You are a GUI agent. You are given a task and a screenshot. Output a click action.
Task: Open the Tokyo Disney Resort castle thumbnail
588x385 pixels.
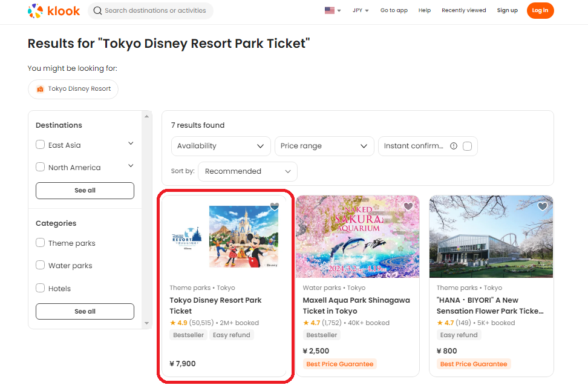244,237
